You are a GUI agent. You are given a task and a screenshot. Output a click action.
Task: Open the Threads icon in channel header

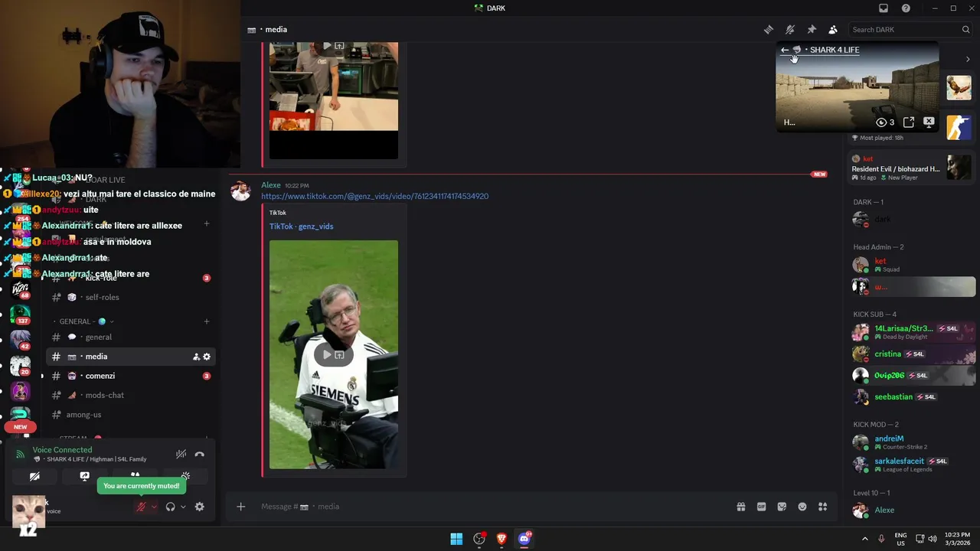click(x=769, y=30)
